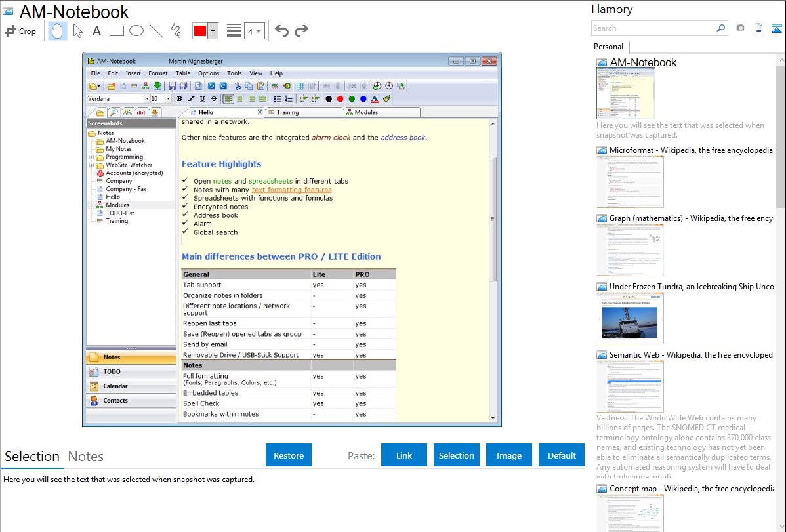The width and height of the screenshot is (786, 532).
Task: Open the Microformat Wikipedia snapshot thumbnail
Action: [630, 182]
